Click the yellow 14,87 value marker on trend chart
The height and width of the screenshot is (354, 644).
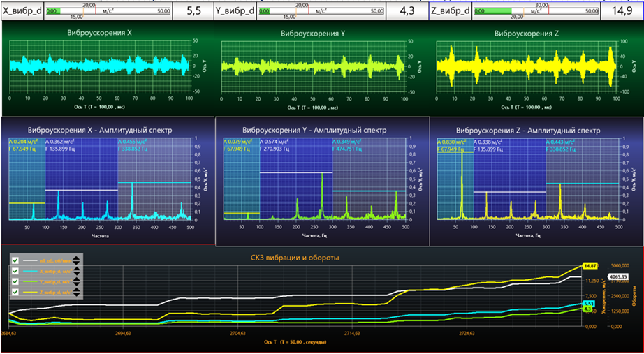[590, 266]
